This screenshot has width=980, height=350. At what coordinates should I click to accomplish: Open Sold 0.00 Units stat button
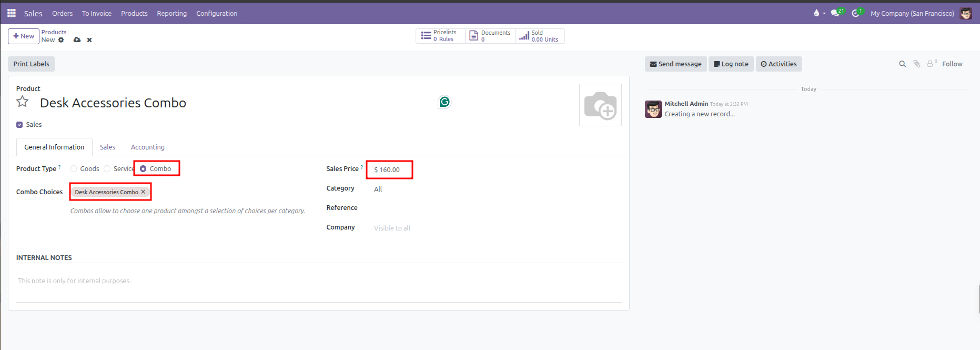pyautogui.click(x=540, y=36)
